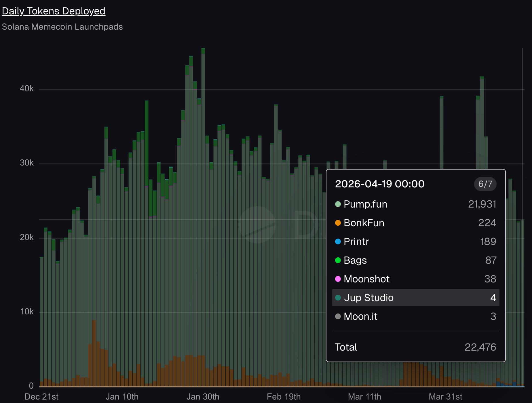Open the Daily Tokens Deployed title link
Image resolution: width=532 pixels, height=403 pixels.
pyautogui.click(x=54, y=11)
